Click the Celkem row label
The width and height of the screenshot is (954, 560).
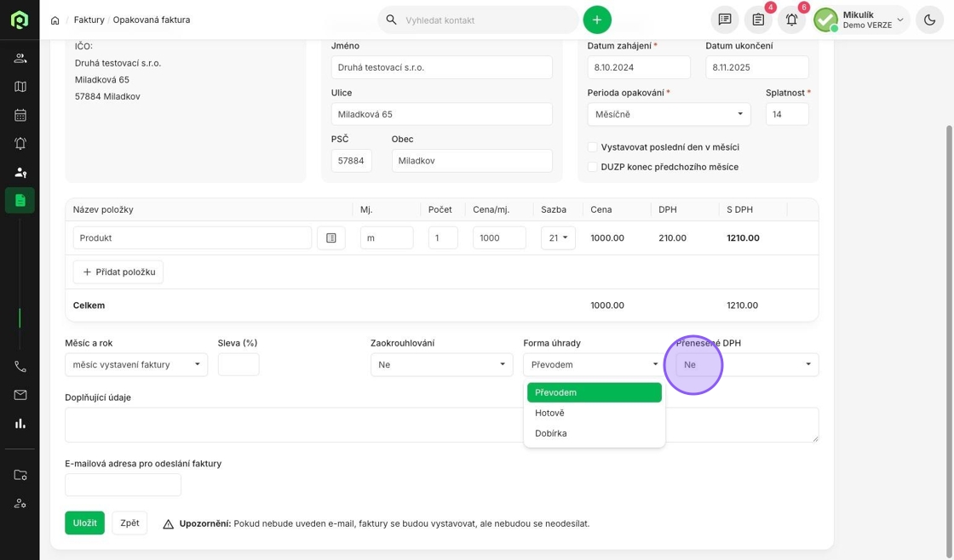pos(89,306)
